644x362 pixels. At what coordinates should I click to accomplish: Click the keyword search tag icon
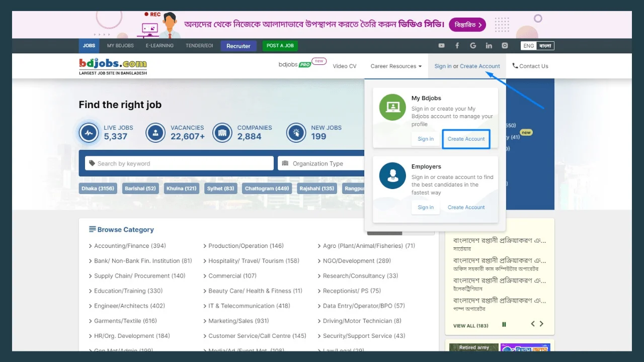click(x=92, y=163)
